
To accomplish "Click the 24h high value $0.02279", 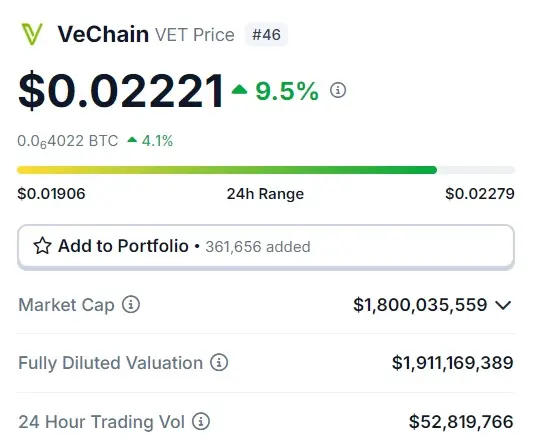I will click(480, 194).
